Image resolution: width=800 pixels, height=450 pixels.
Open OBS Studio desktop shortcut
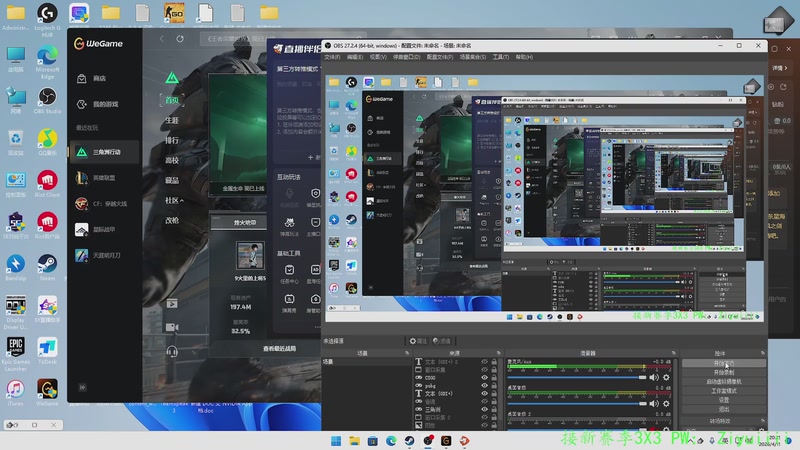[x=47, y=99]
